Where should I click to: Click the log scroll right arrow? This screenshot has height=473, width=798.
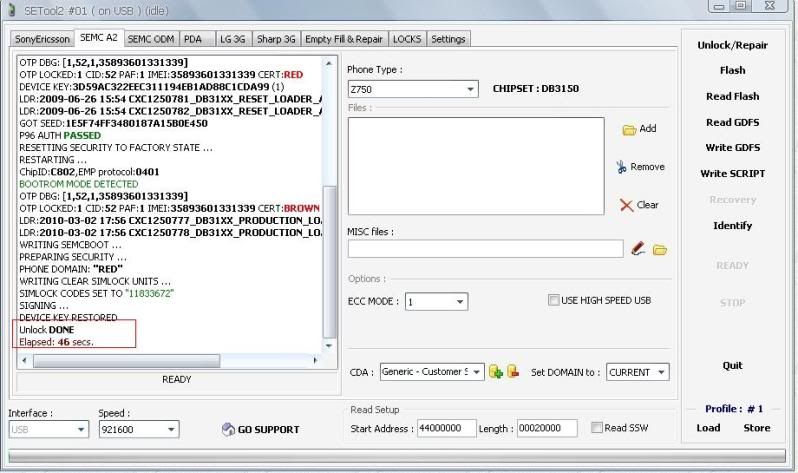pos(315,360)
